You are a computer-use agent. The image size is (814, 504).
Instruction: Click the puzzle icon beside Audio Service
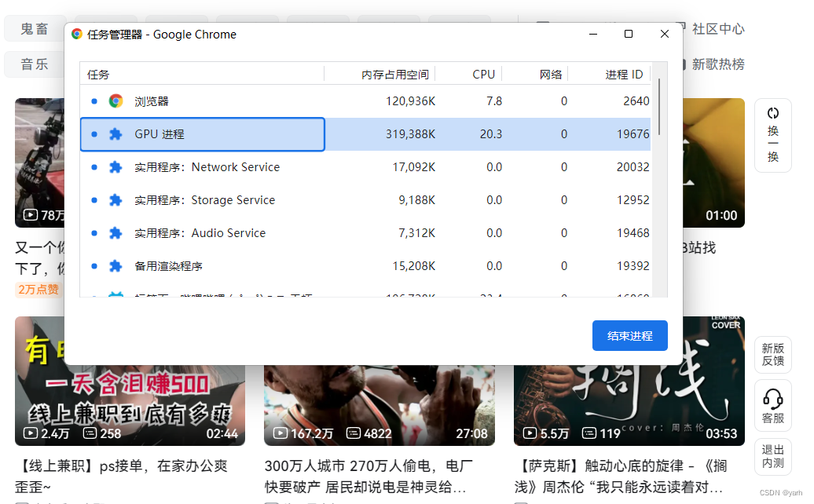(x=115, y=233)
